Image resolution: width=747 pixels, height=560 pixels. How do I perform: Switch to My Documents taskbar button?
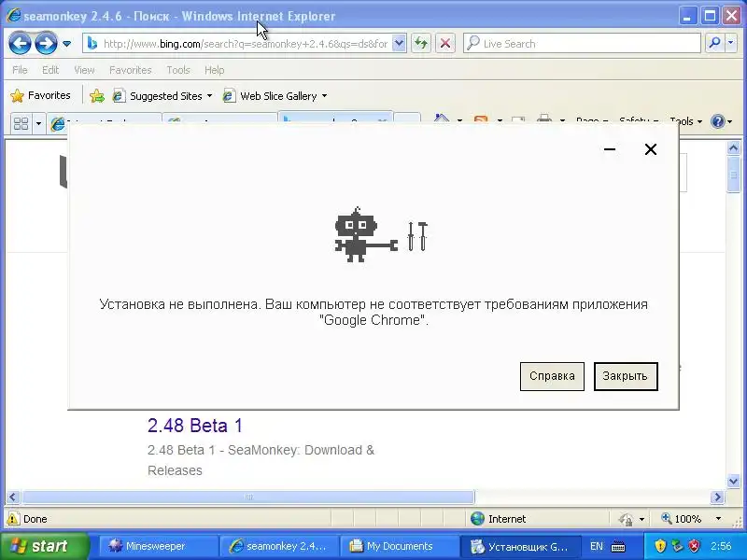pos(399,546)
